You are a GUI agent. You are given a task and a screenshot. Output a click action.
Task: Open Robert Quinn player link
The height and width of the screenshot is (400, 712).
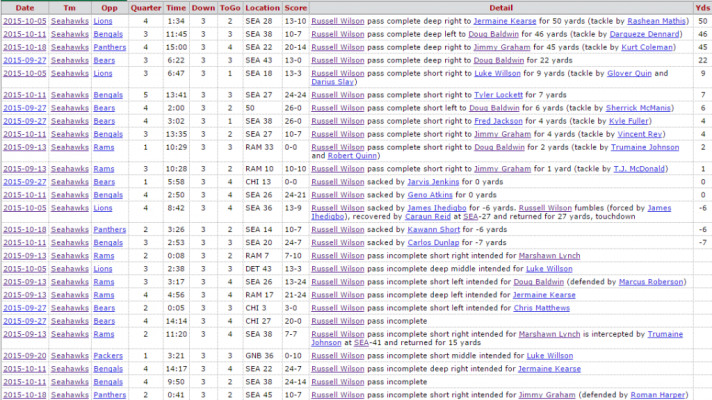[352, 156]
